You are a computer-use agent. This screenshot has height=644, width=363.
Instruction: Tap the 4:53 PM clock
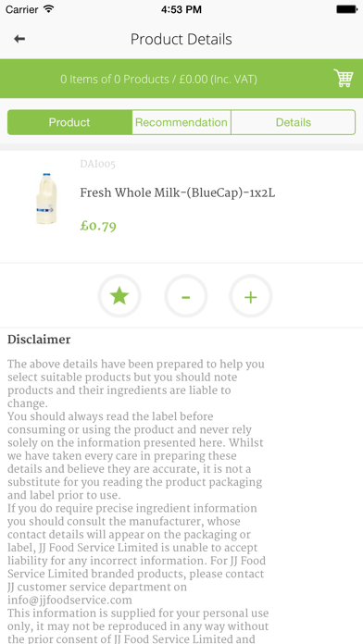tap(181, 9)
